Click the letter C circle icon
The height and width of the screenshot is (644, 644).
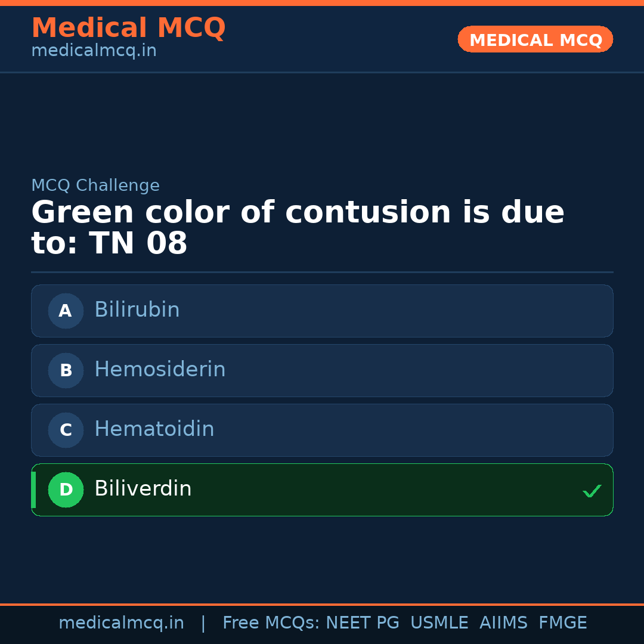[66, 430]
